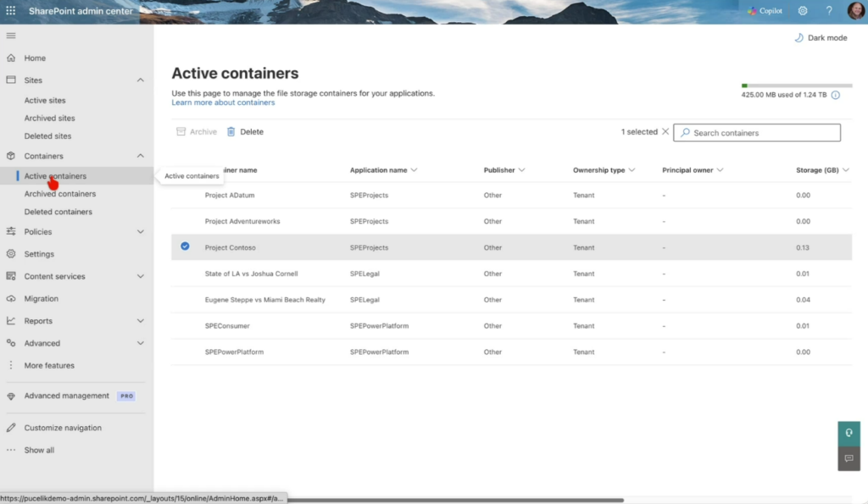Go to Archived containers in sidebar
The image size is (868, 504).
click(59, 194)
